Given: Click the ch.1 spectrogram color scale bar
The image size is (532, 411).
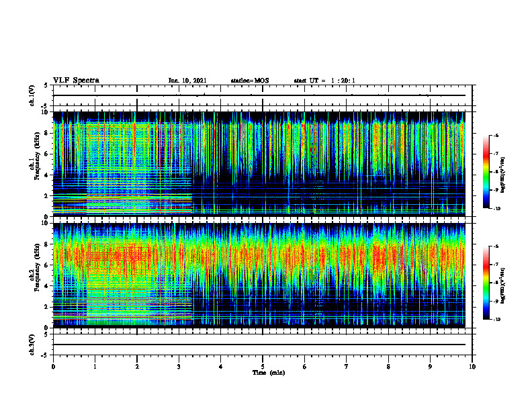Looking at the screenshot, I should pyautogui.click(x=486, y=172).
